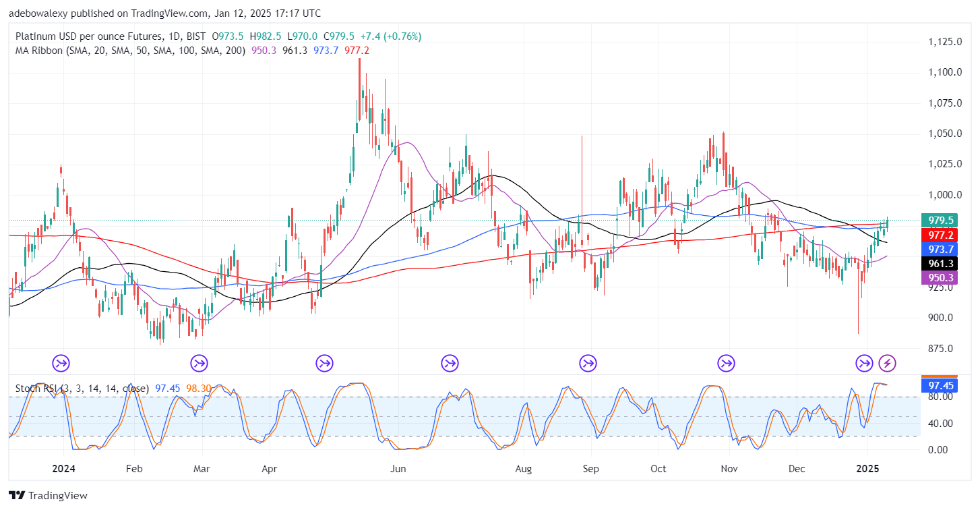Click the rollover marker above the Sep label
Viewport: 980px width, 510px height.
[x=588, y=364]
